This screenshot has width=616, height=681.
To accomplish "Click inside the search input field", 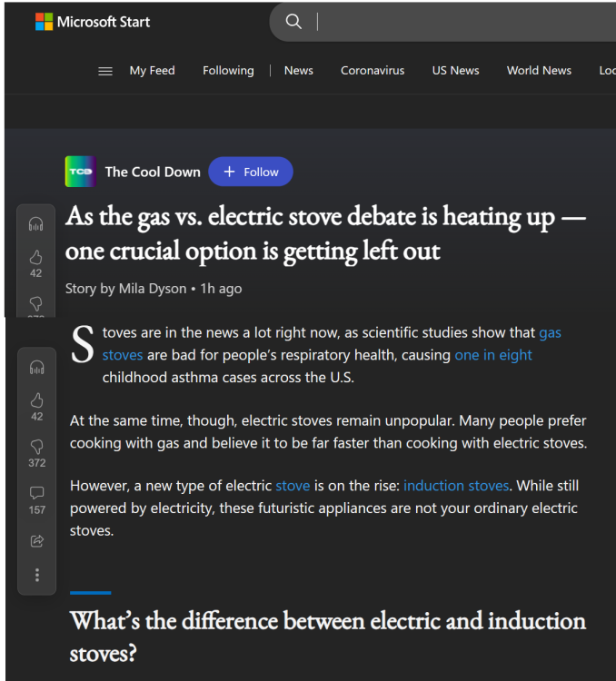I will pyautogui.click(x=454, y=22).
